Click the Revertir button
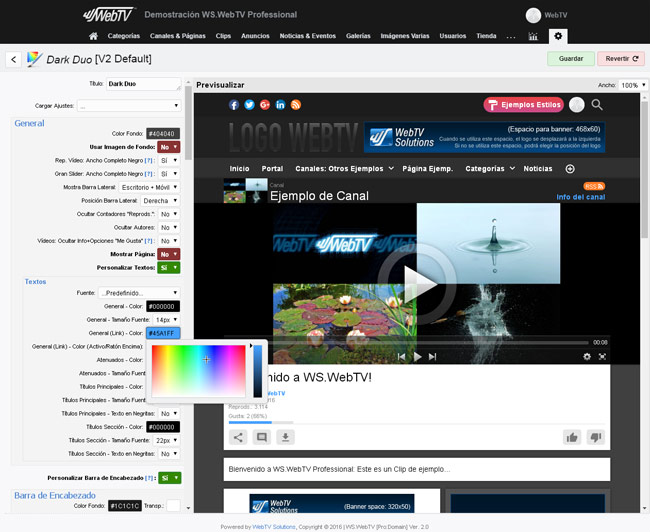Viewport: 650px width, 532px height. [621, 59]
